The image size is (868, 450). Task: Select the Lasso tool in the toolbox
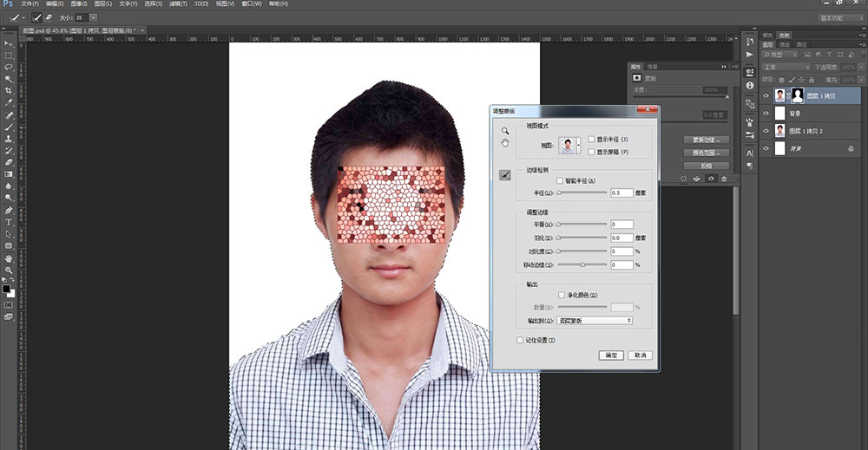click(x=9, y=67)
